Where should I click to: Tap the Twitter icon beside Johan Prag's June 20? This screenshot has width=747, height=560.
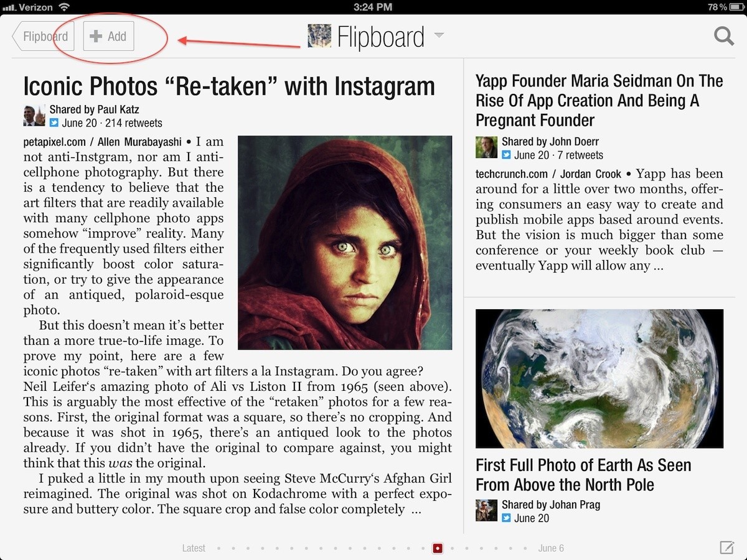[x=507, y=518]
